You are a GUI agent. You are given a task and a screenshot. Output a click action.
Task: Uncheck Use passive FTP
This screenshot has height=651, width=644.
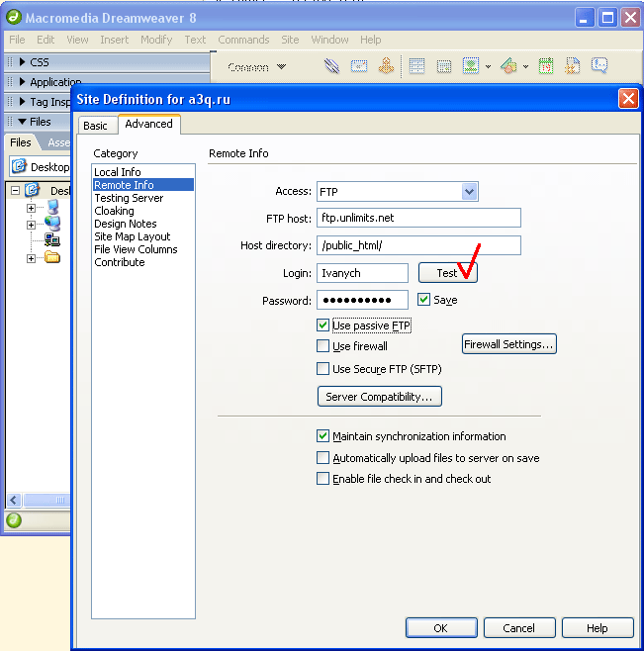click(x=322, y=325)
